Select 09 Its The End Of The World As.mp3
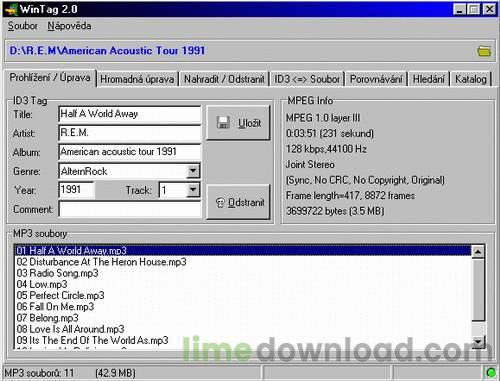 point(243,340)
